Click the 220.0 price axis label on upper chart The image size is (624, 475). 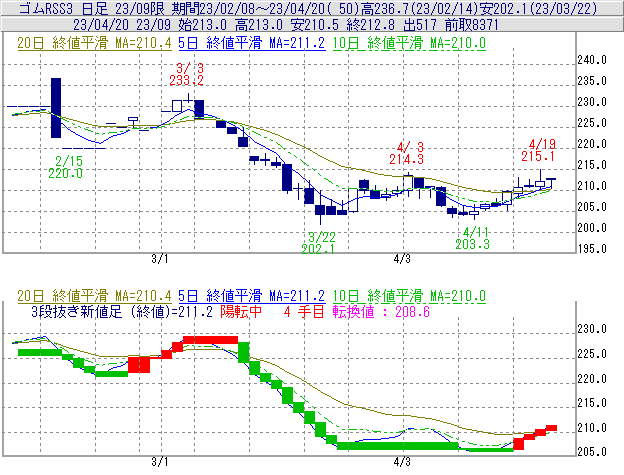592,144
